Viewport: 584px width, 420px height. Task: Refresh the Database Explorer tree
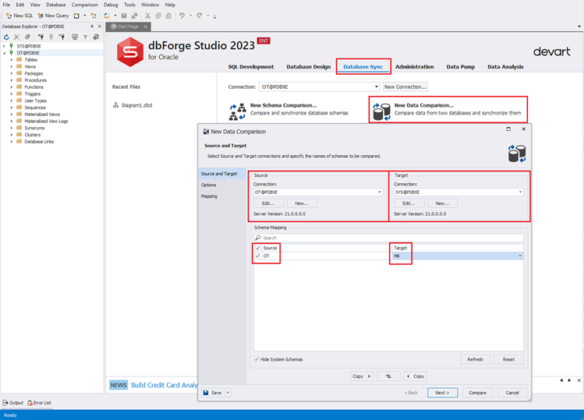[x=6, y=37]
